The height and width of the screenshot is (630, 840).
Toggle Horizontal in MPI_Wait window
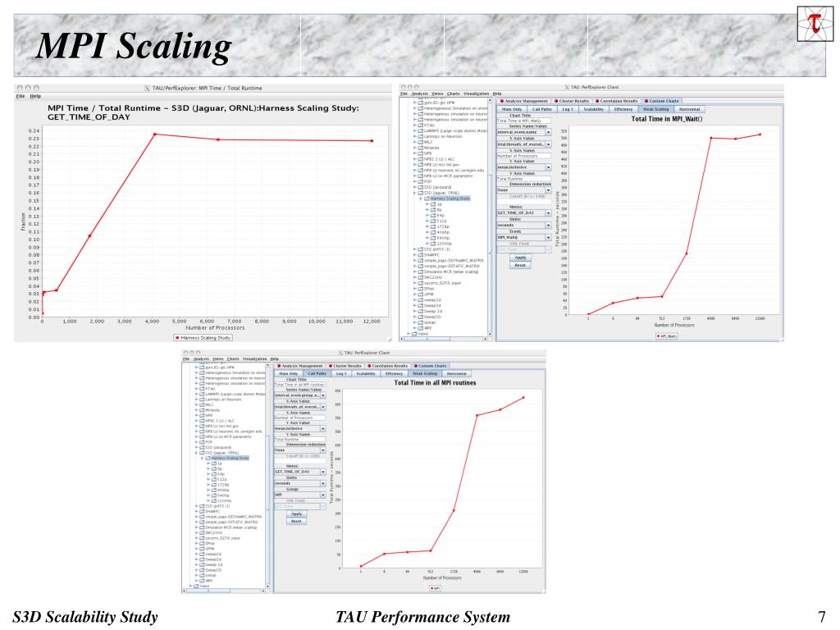tap(689, 109)
